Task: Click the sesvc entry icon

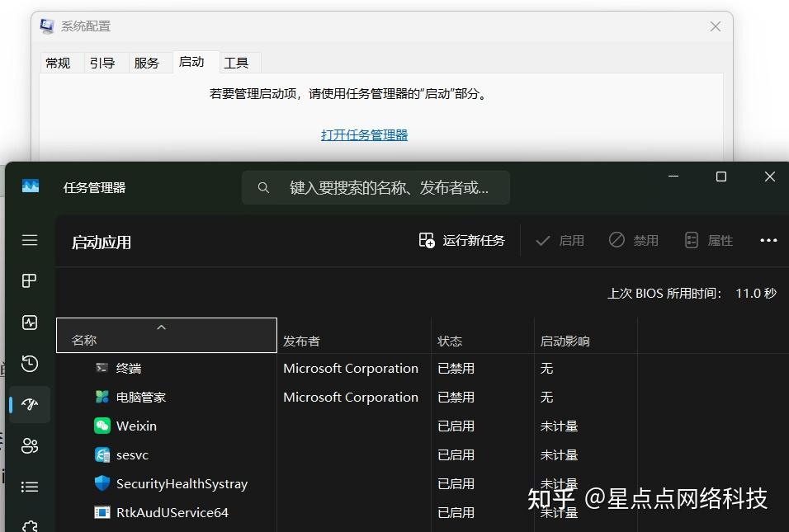Action: click(x=102, y=454)
